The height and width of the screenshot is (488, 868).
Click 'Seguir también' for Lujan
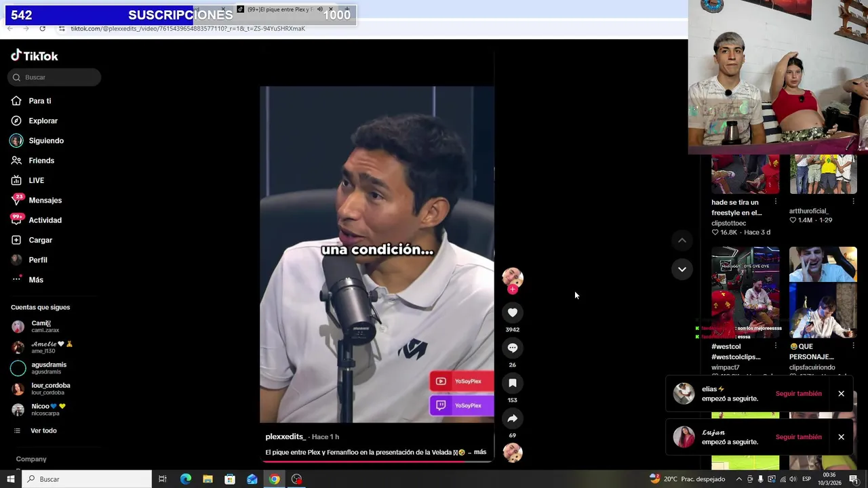coord(799,437)
